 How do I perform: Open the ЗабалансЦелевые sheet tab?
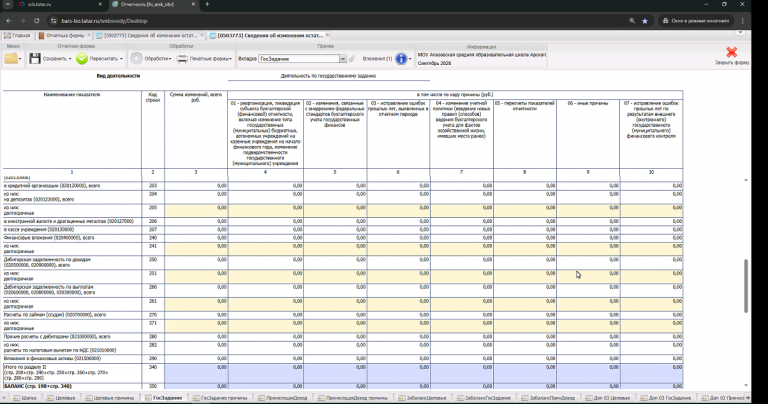(x=422, y=398)
